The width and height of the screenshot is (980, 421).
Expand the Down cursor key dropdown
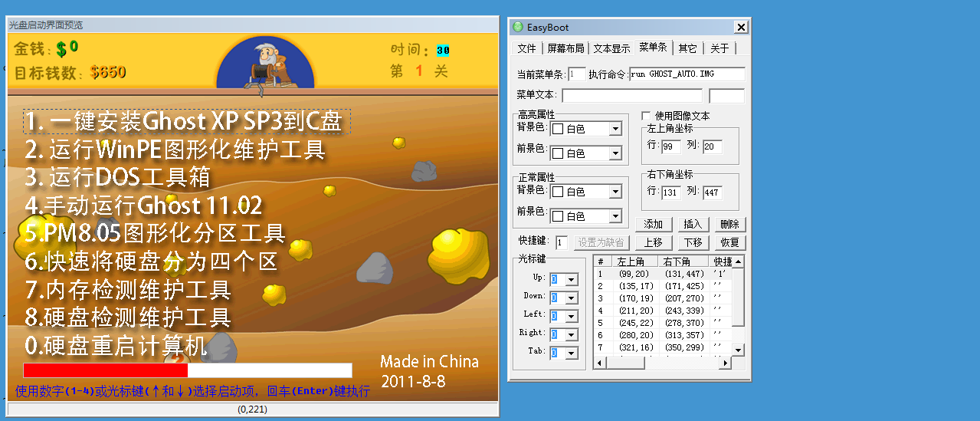pyautogui.click(x=572, y=298)
